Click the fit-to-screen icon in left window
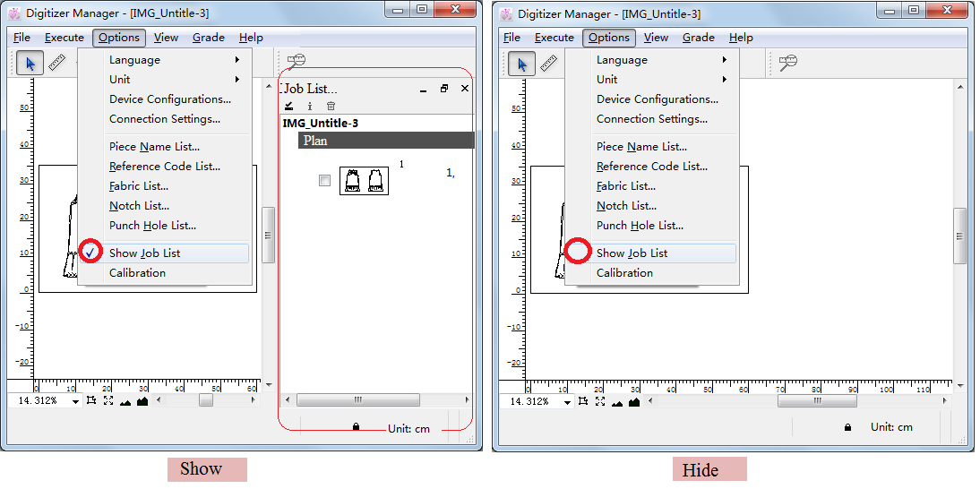 click(x=108, y=401)
